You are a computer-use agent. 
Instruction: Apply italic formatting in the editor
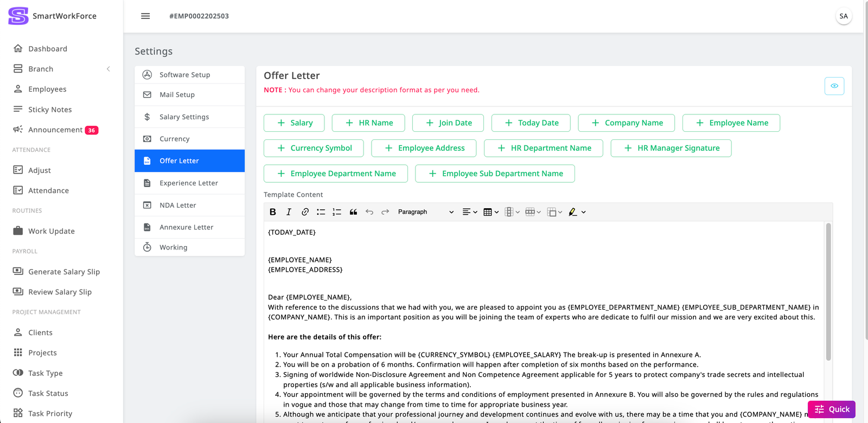click(289, 212)
